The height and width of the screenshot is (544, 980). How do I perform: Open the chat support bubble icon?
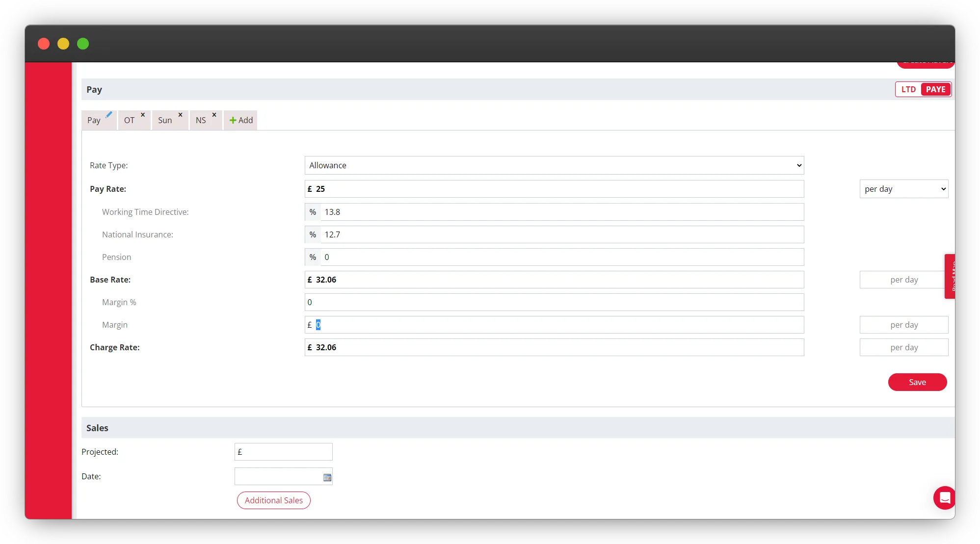pos(944,498)
